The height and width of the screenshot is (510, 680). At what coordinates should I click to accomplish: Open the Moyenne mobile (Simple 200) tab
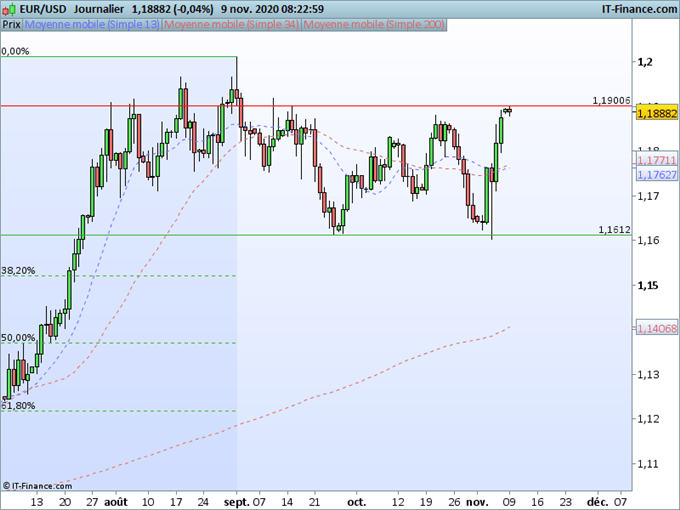373,25
